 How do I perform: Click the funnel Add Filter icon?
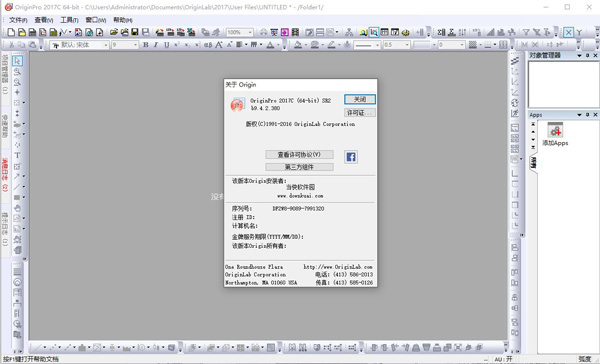click(x=527, y=33)
